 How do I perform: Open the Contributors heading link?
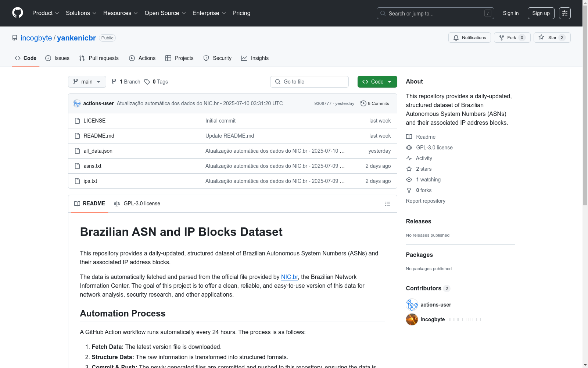(428, 288)
